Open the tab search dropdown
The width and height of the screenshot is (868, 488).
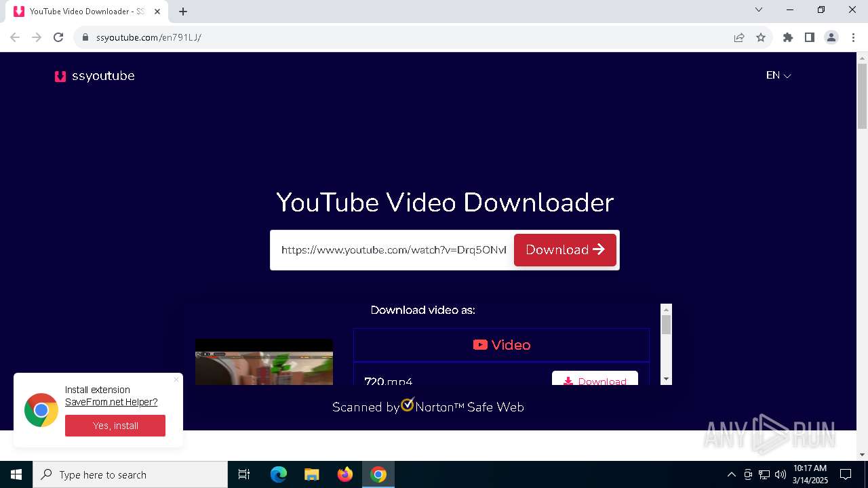[x=759, y=9]
